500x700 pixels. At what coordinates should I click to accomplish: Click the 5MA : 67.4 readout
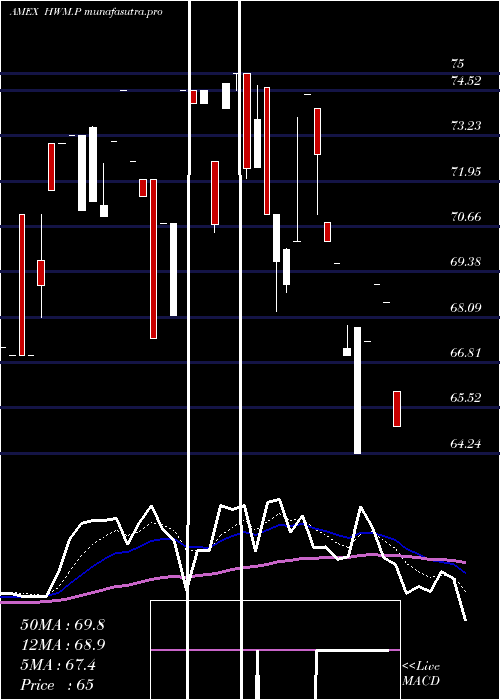tap(58, 665)
